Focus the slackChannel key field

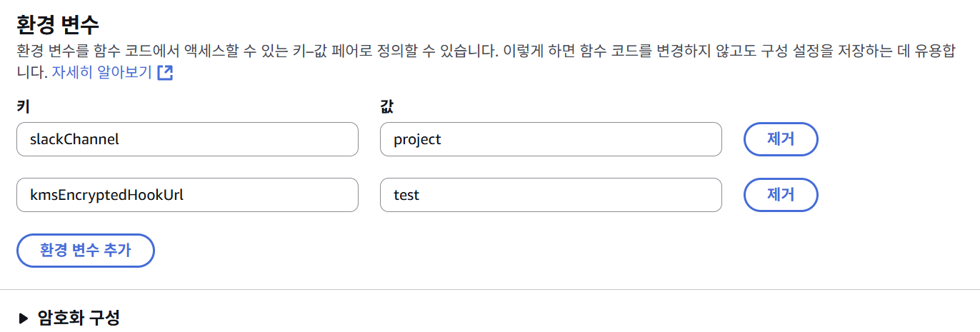186,139
